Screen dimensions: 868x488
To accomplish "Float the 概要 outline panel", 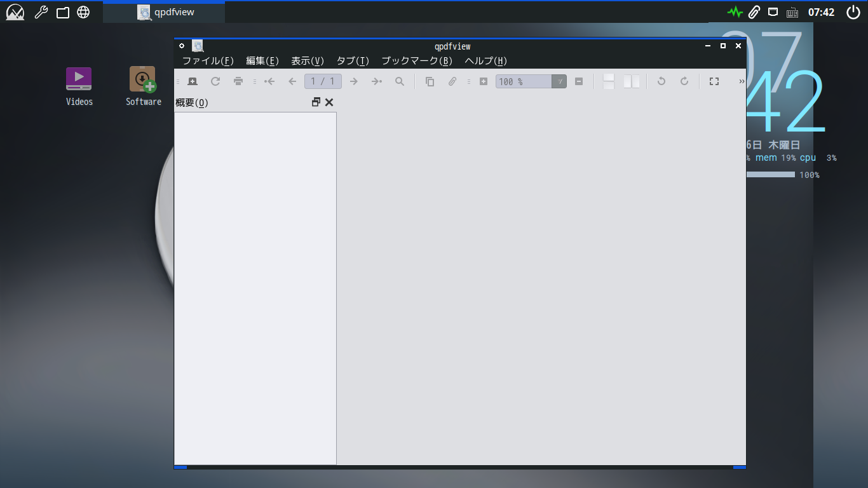I will pos(316,102).
